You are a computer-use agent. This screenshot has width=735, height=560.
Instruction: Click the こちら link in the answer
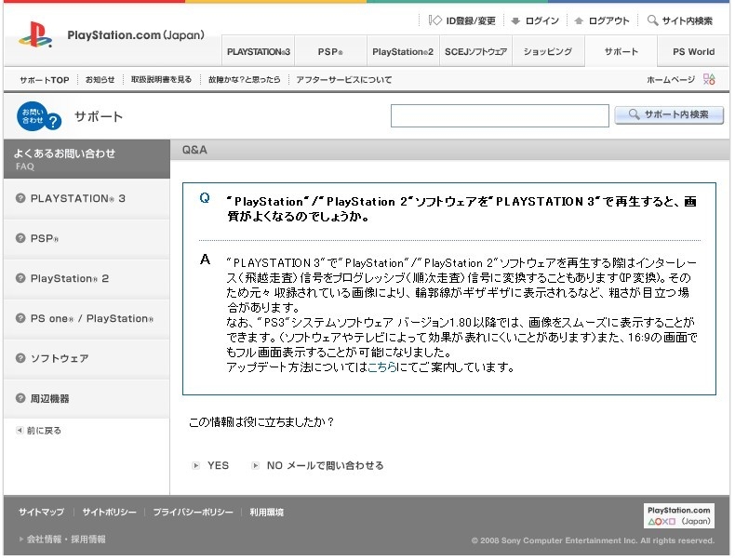(x=382, y=367)
